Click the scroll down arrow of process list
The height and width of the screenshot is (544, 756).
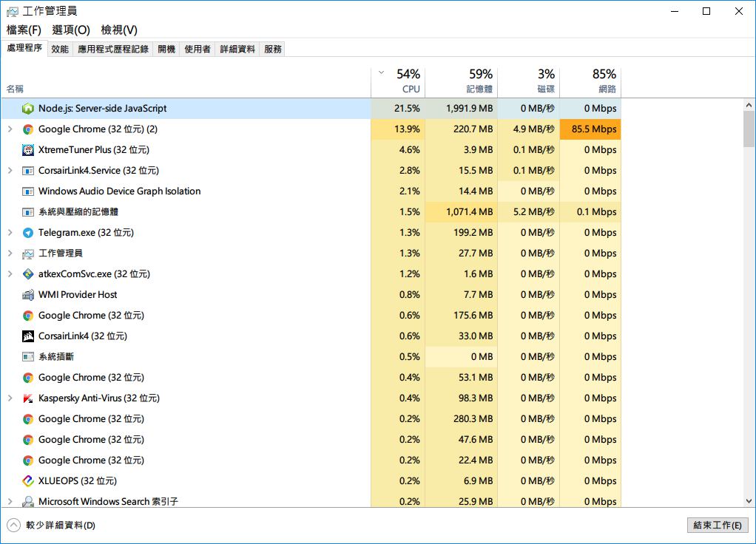[x=749, y=502]
